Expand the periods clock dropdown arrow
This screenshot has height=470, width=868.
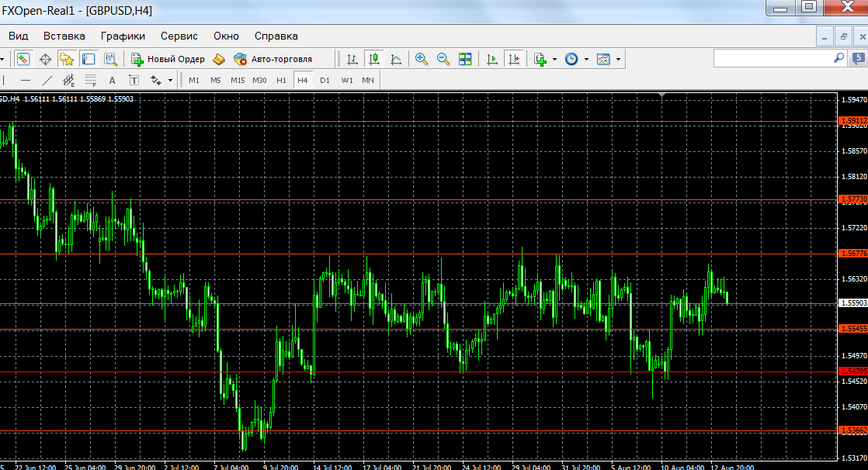[x=586, y=59]
